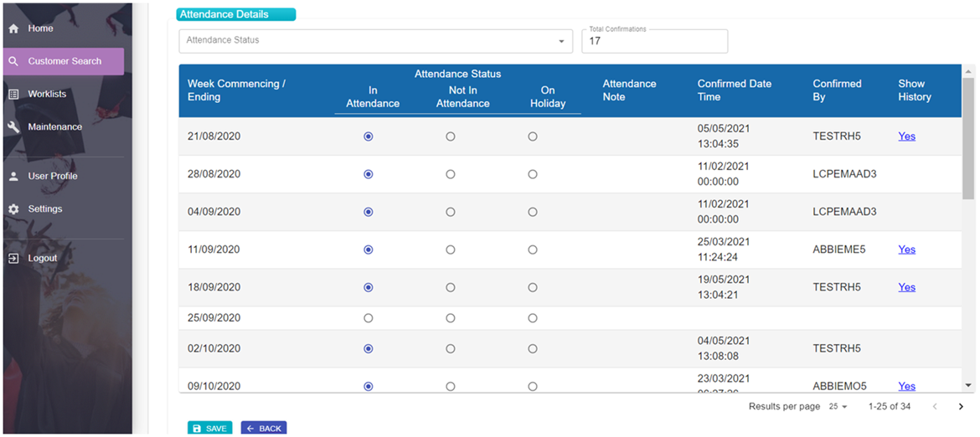Expand the Attendance Status dropdown
This screenshot has height=437, width=980.
(375, 40)
